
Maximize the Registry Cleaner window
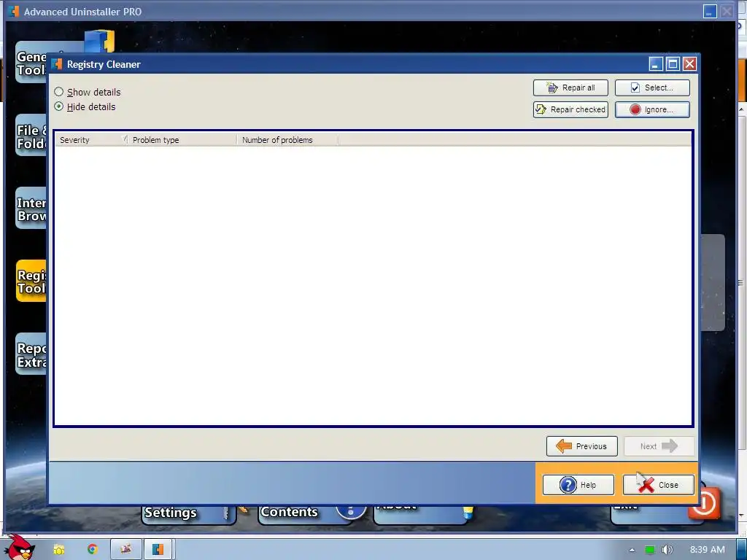[x=673, y=64]
